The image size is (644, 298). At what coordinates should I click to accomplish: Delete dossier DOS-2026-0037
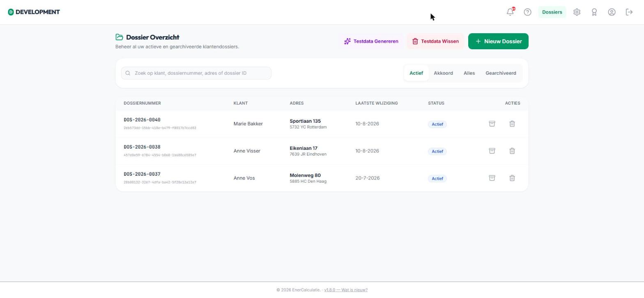tap(512, 178)
